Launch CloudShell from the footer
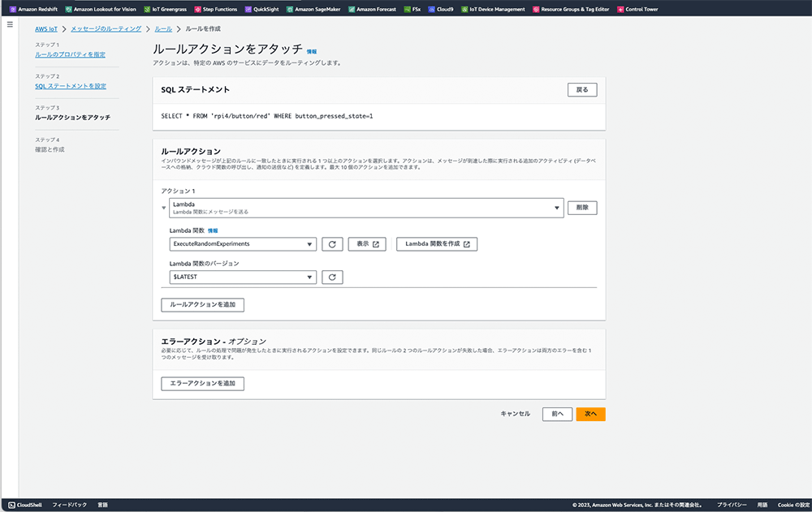Image resolution: width=812 pixels, height=512 pixels. click(25, 505)
